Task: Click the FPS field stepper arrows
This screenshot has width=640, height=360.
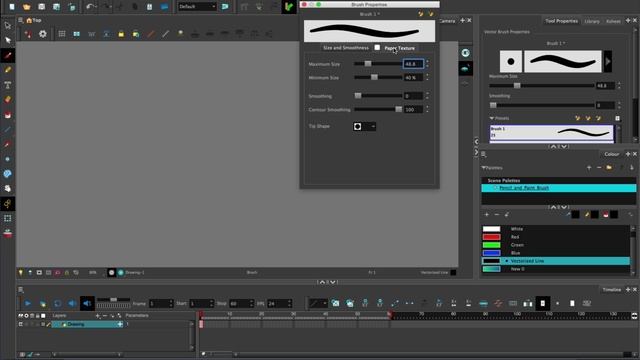Action: click(x=289, y=303)
